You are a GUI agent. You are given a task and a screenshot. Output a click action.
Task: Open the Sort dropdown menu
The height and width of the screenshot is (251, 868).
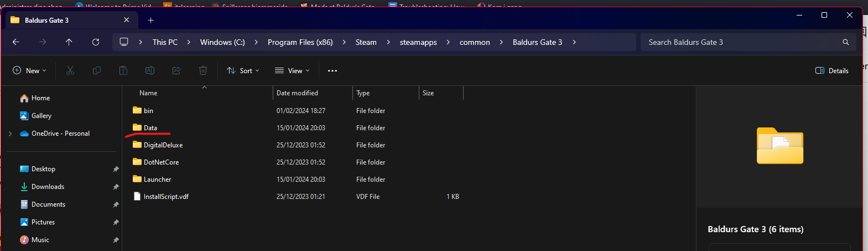point(243,70)
